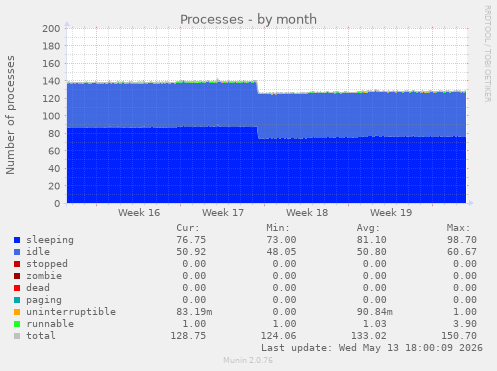The height and width of the screenshot is (371, 497).
Task: Click the stopped legend color swatch
Action: coord(17,264)
